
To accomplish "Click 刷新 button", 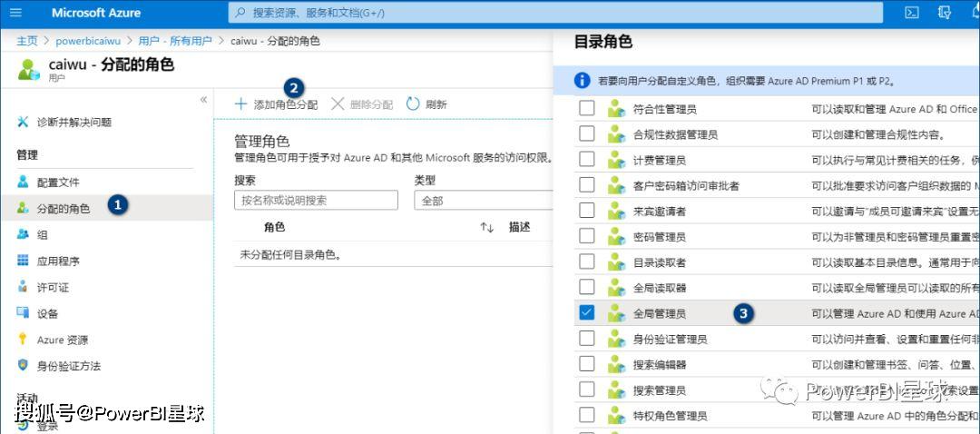I will point(426,104).
